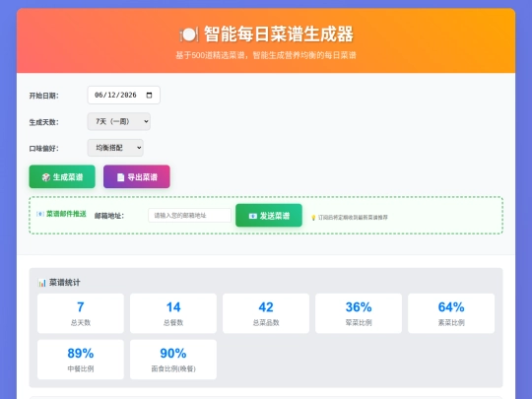Open the 口味偏好 dropdown showing 均衡搭配
This screenshot has height=399, width=532.
point(115,148)
